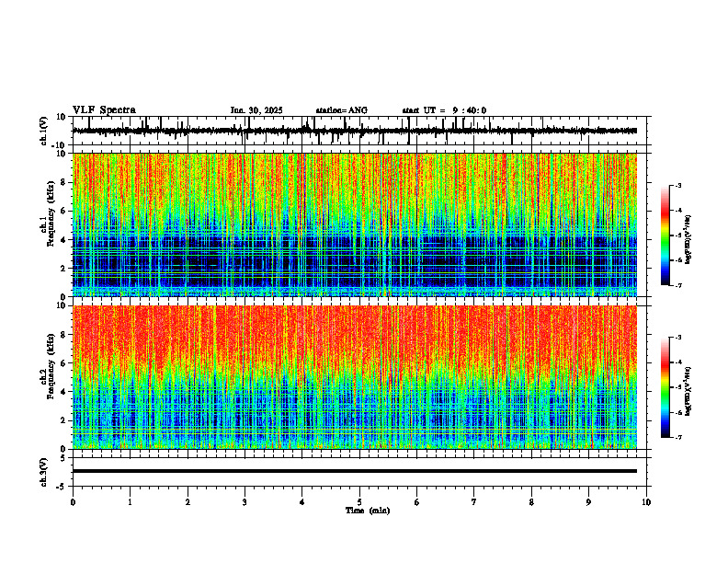Click the "ch.3(V)" axis label
Screen dimensions: 728x563
(44, 472)
